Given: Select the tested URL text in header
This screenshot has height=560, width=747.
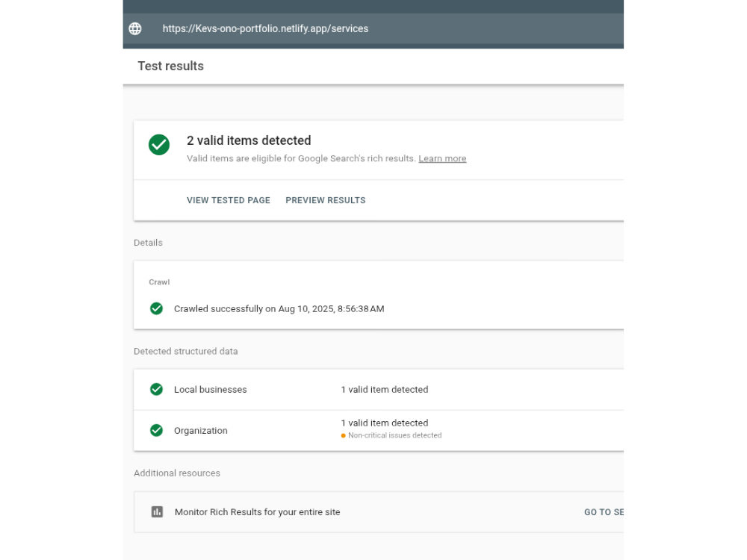Looking at the screenshot, I should point(265,28).
